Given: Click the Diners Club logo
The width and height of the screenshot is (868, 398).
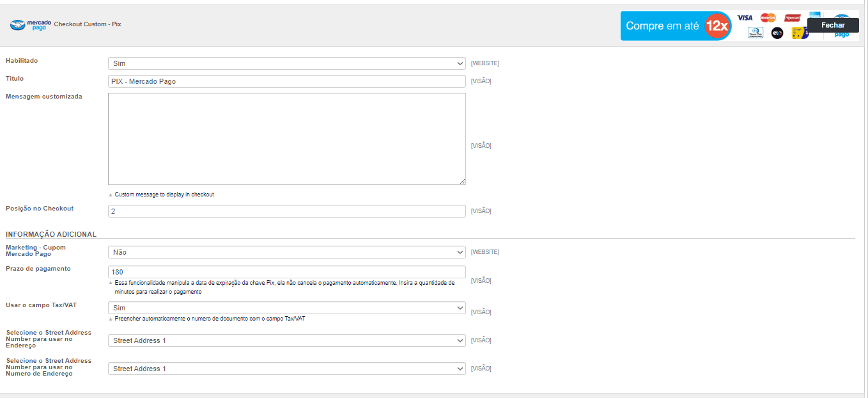Looking at the screenshot, I should [756, 33].
